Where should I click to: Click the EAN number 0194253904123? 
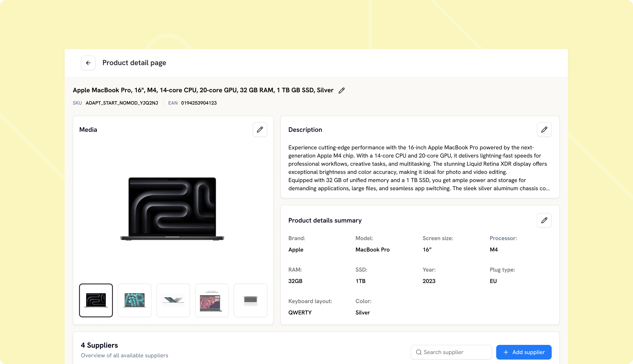pyautogui.click(x=199, y=103)
